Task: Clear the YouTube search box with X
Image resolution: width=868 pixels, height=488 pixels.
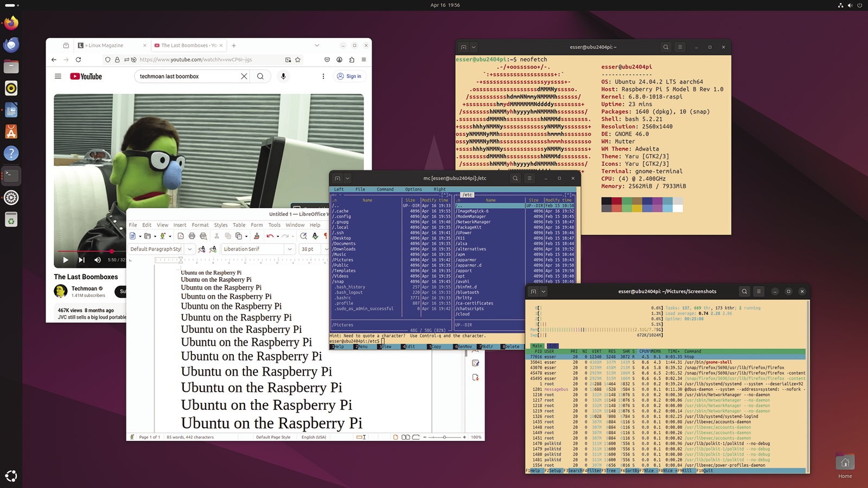Action: tap(244, 76)
